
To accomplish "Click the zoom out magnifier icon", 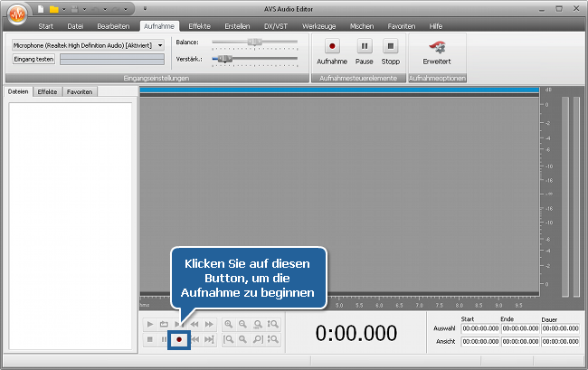I will [x=243, y=324].
